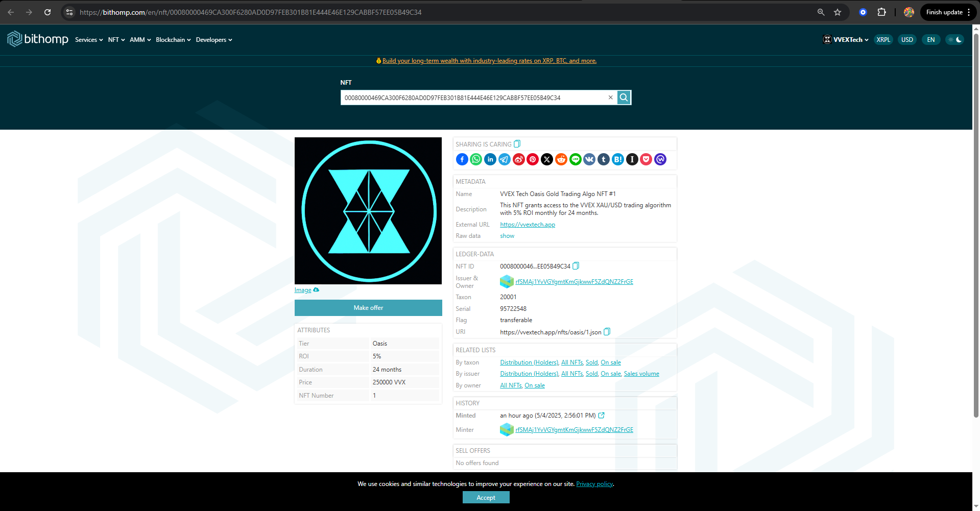Viewport: 980px width, 511px height.
Task: Open the Minter address link
Action: pyautogui.click(x=574, y=430)
